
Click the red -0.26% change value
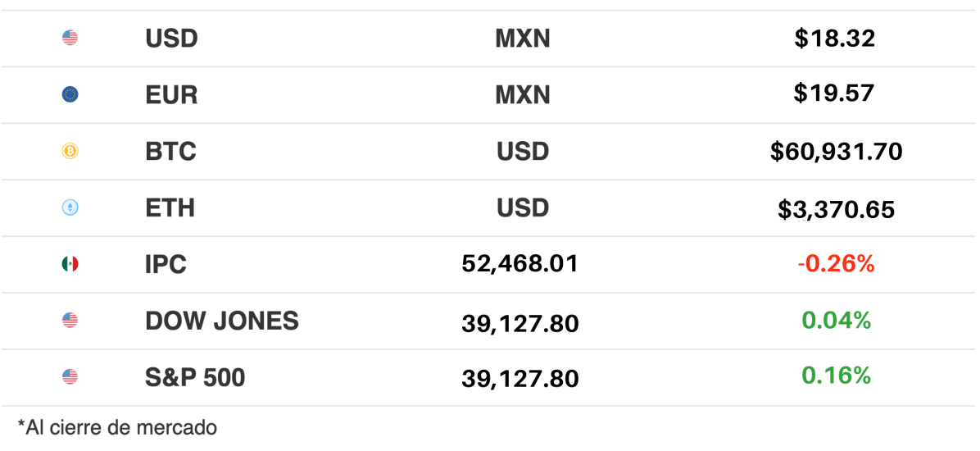pyautogui.click(x=836, y=264)
